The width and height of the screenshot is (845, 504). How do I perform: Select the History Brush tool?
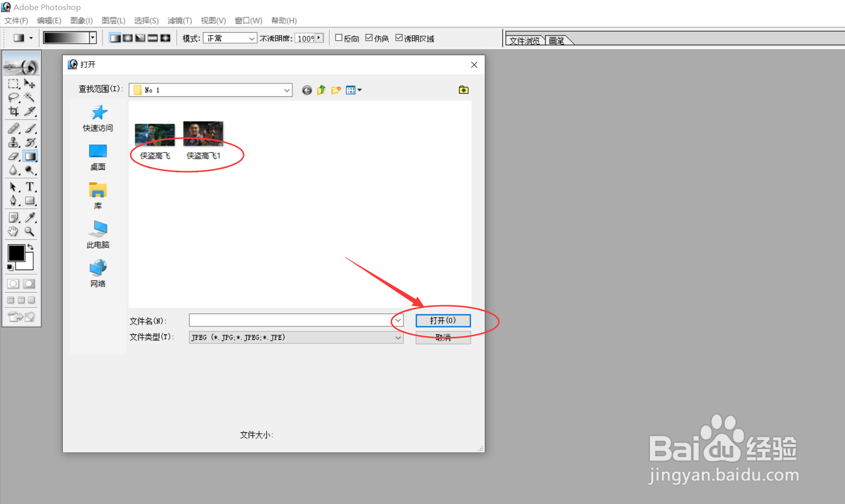click(30, 143)
